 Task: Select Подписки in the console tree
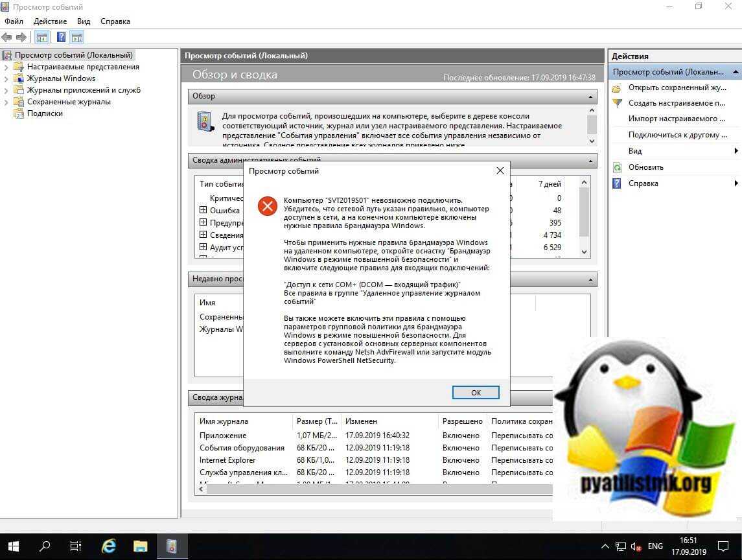45,113
